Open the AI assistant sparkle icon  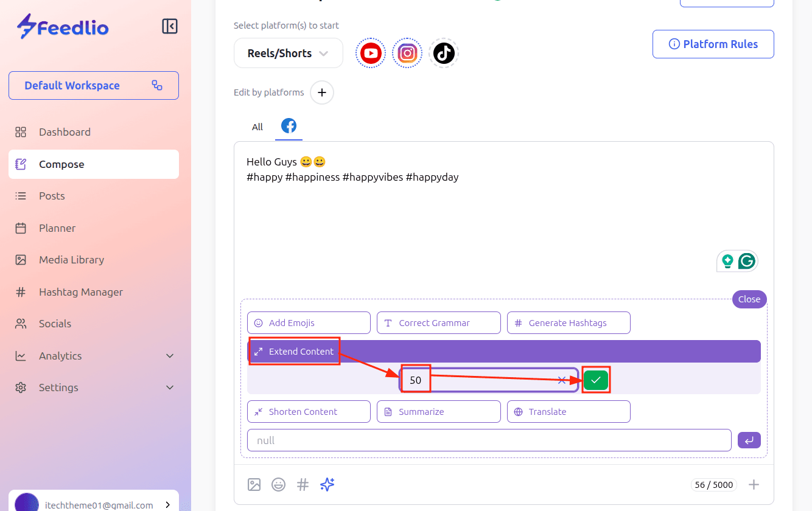327,484
